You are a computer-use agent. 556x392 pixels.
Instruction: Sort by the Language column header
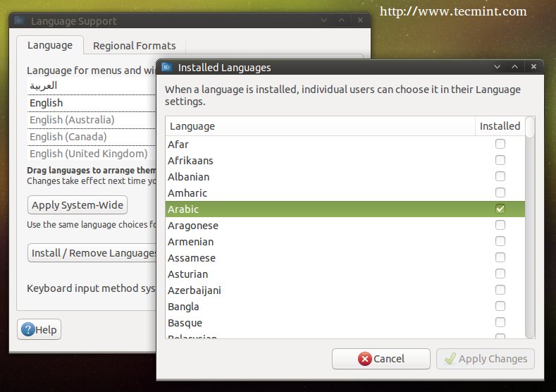click(320, 126)
